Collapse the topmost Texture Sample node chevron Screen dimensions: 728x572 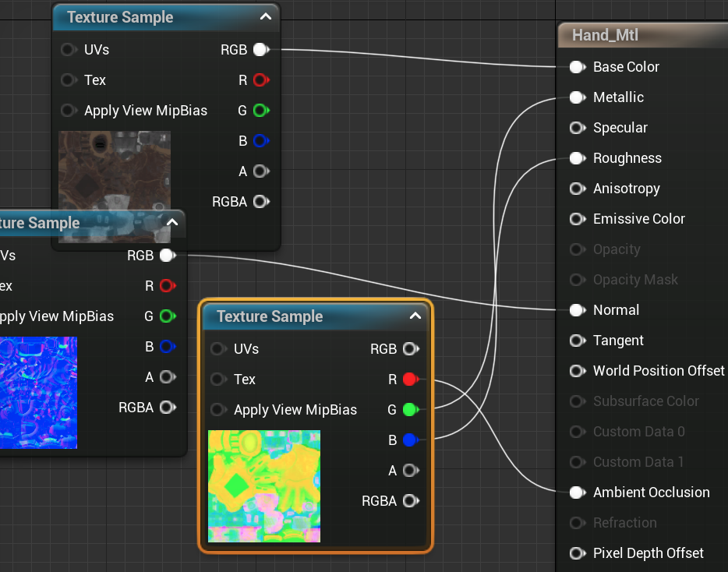tap(266, 17)
